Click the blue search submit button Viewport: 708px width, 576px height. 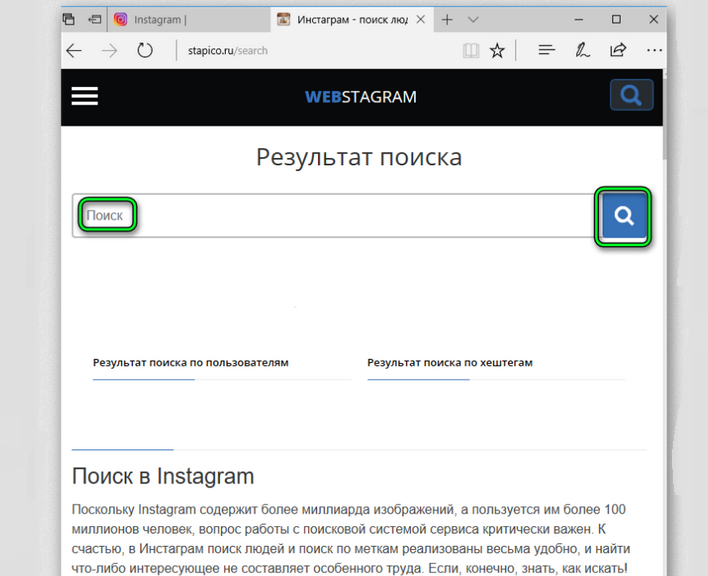coord(624,215)
